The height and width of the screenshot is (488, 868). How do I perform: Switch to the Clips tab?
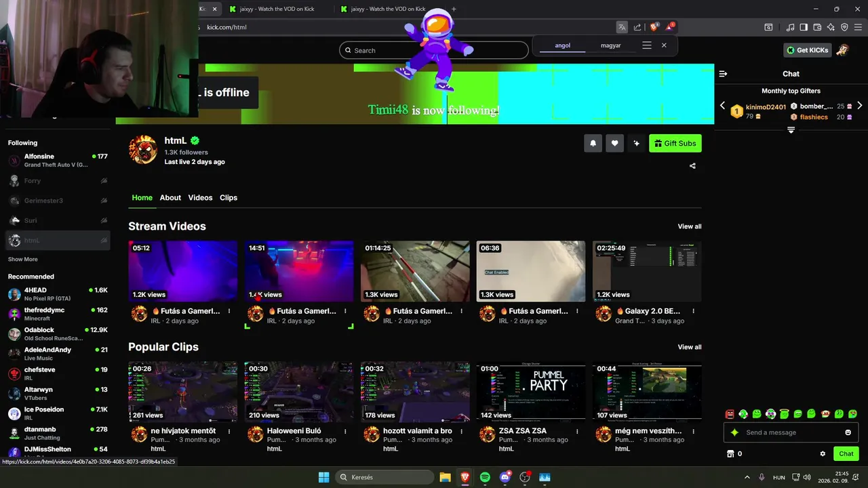click(229, 198)
